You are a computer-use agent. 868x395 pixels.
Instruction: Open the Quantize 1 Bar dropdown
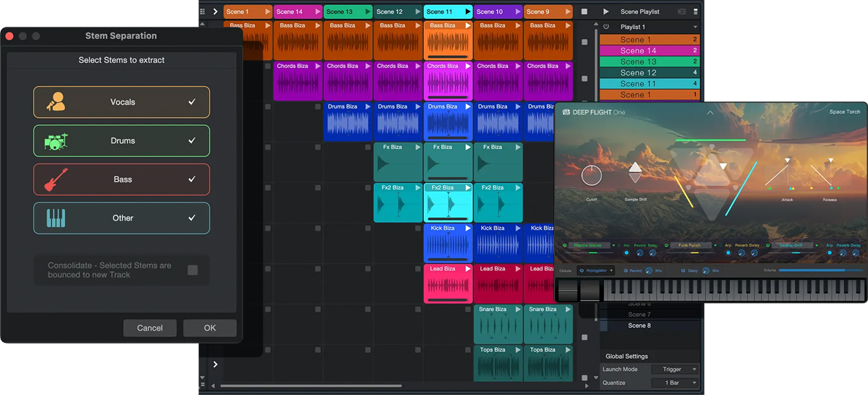point(674,383)
